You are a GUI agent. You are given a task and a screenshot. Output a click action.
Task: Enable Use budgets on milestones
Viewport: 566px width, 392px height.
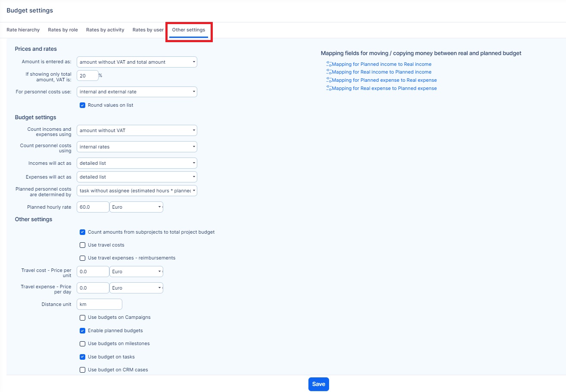click(x=83, y=344)
